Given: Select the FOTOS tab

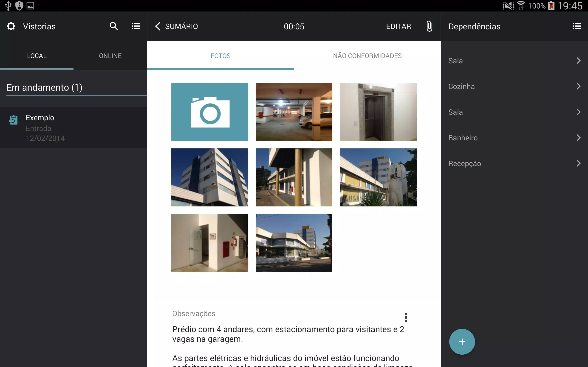Looking at the screenshot, I should 220,56.
